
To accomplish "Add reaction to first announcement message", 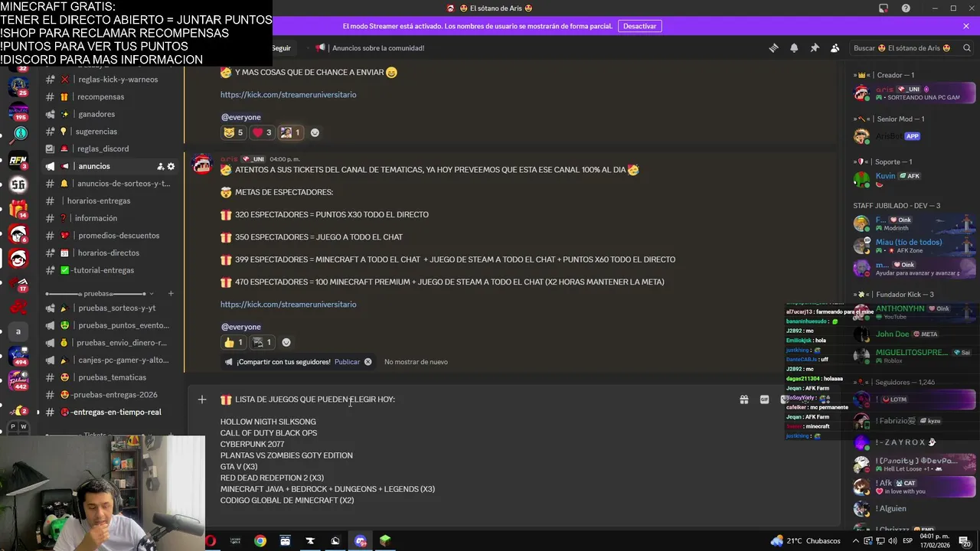I will [315, 132].
